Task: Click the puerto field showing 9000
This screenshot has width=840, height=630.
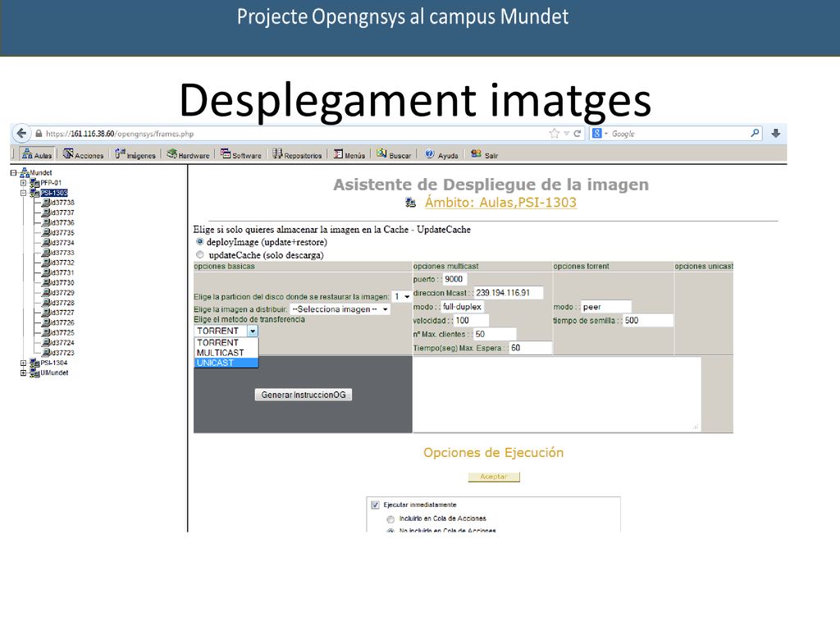Action: pos(454,279)
